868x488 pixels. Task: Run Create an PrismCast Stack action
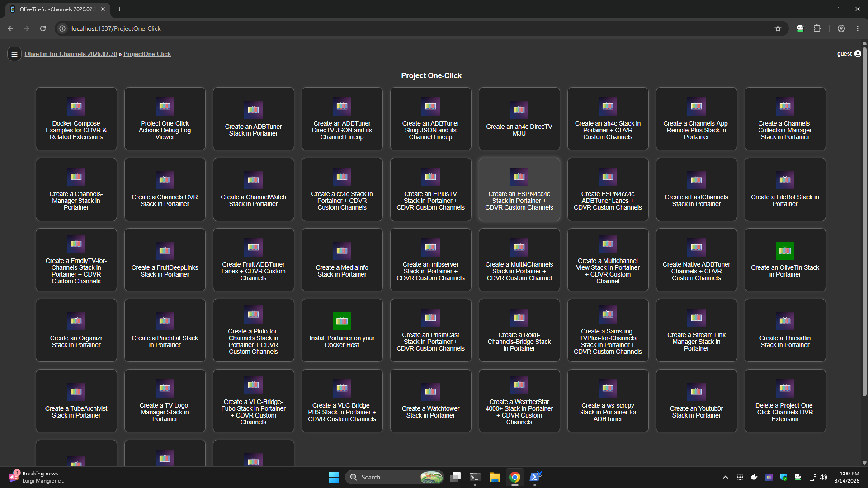[x=431, y=330]
